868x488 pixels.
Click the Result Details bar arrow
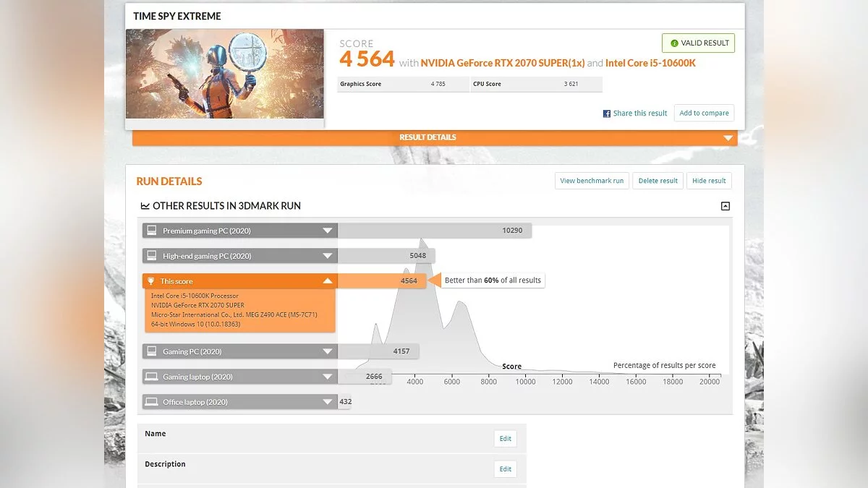[x=728, y=138]
